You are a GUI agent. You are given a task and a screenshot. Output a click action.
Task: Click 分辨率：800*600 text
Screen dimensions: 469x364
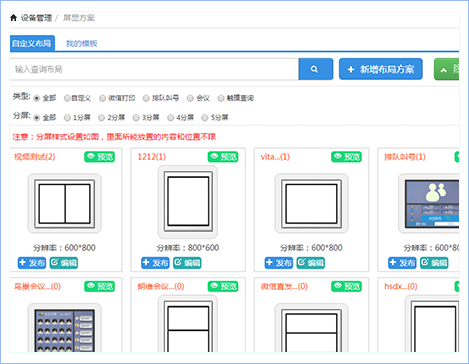coord(188,248)
